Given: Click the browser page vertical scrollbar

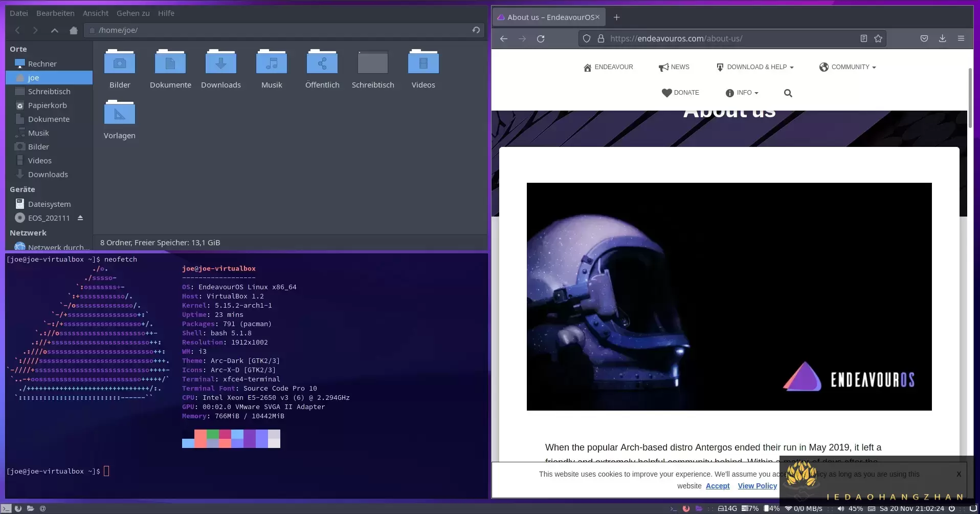Looking at the screenshot, I should tap(970, 97).
